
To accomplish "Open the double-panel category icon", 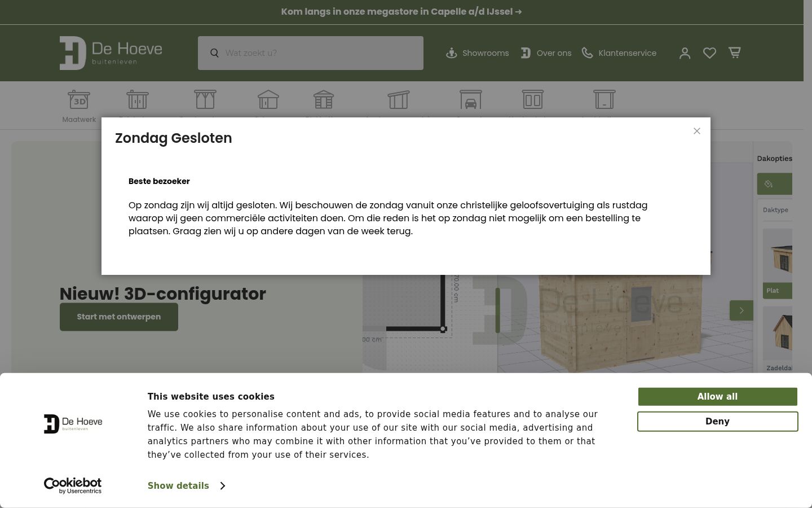I will click(532, 99).
